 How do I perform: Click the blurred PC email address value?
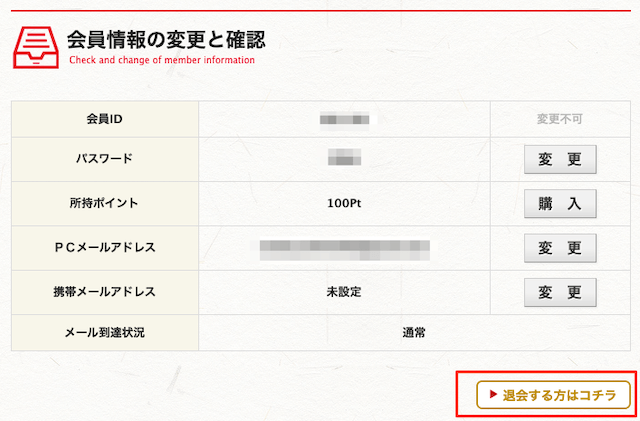(x=344, y=250)
